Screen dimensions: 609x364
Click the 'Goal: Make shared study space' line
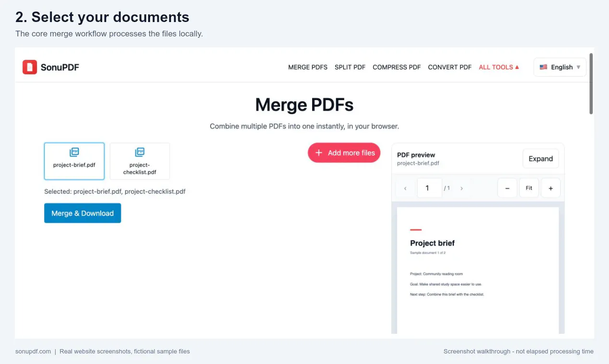pyautogui.click(x=446, y=284)
